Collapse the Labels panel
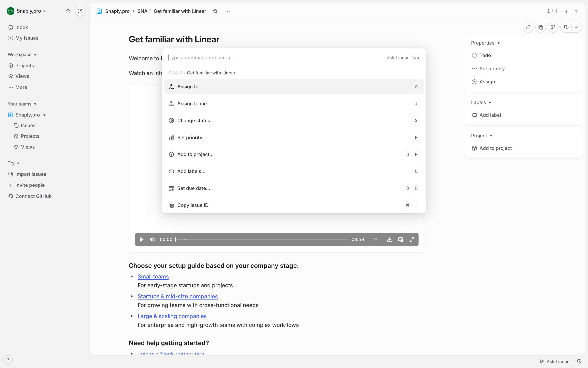This screenshot has height=368, width=588. click(x=481, y=102)
